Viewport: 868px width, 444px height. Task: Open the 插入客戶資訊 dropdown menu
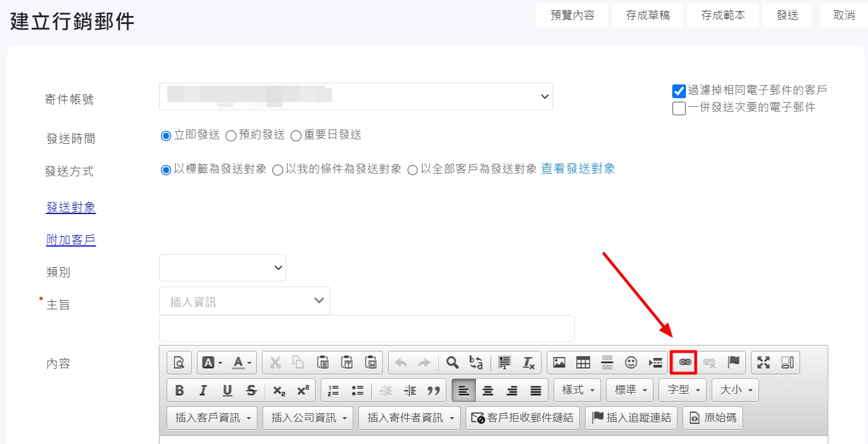(x=212, y=418)
